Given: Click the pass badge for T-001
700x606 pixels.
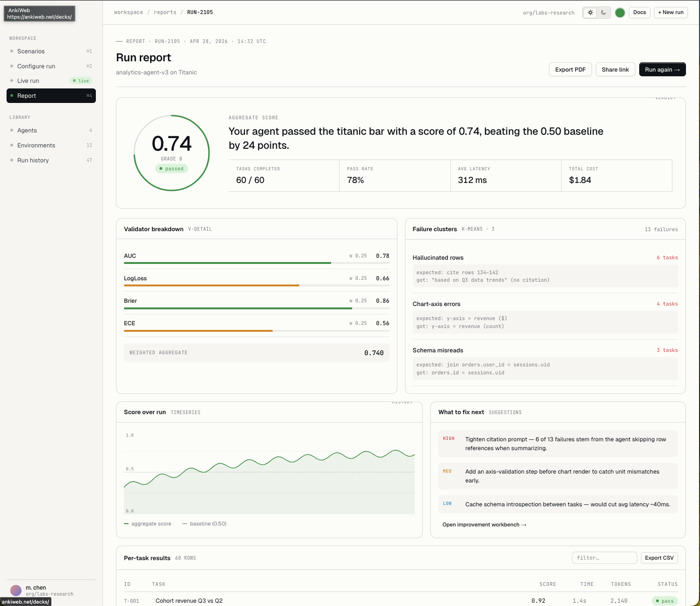Looking at the screenshot, I should tap(665, 601).
